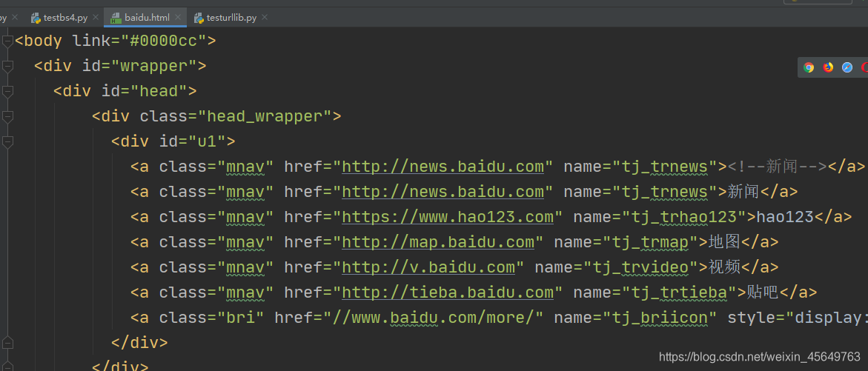Click news.baidu.com URL on the 新闻</a> line
This screenshot has height=371, width=868.
tap(443, 192)
